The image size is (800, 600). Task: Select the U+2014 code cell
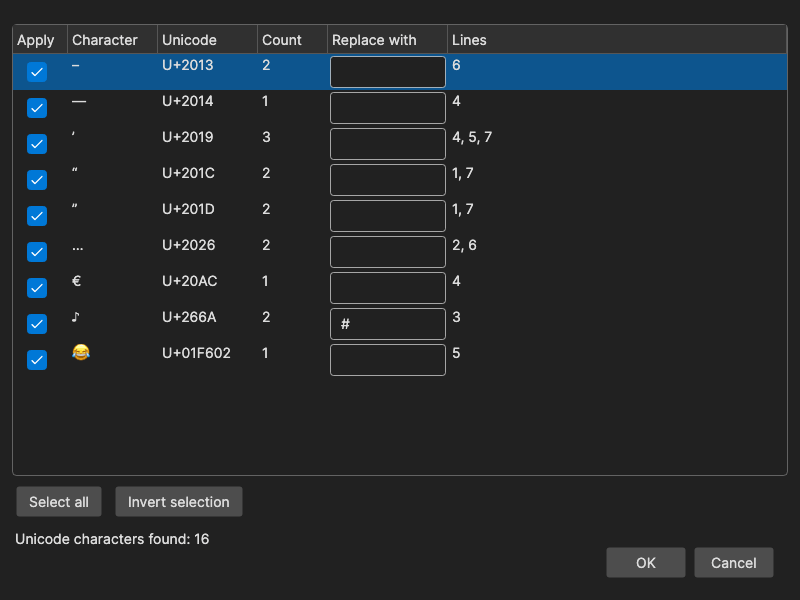coord(188,102)
